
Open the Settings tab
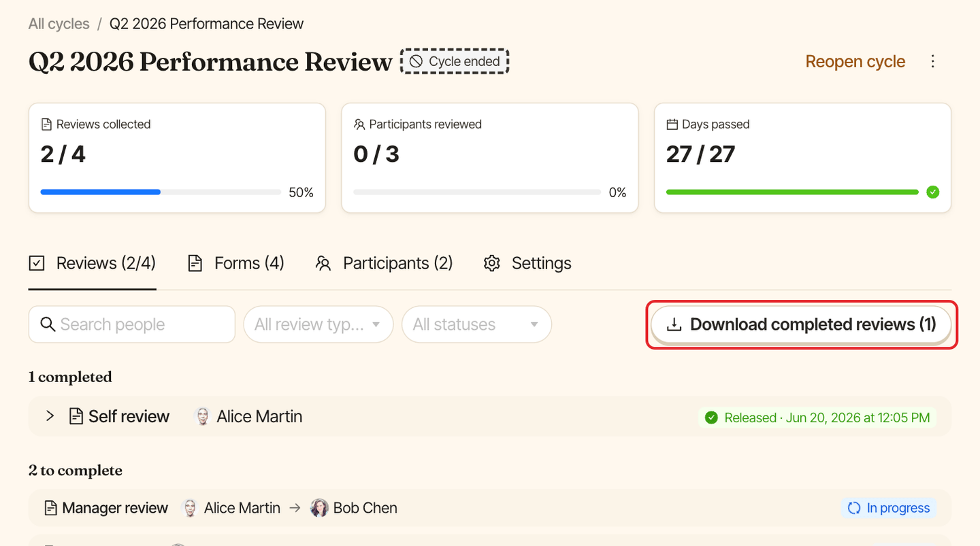(527, 264)
